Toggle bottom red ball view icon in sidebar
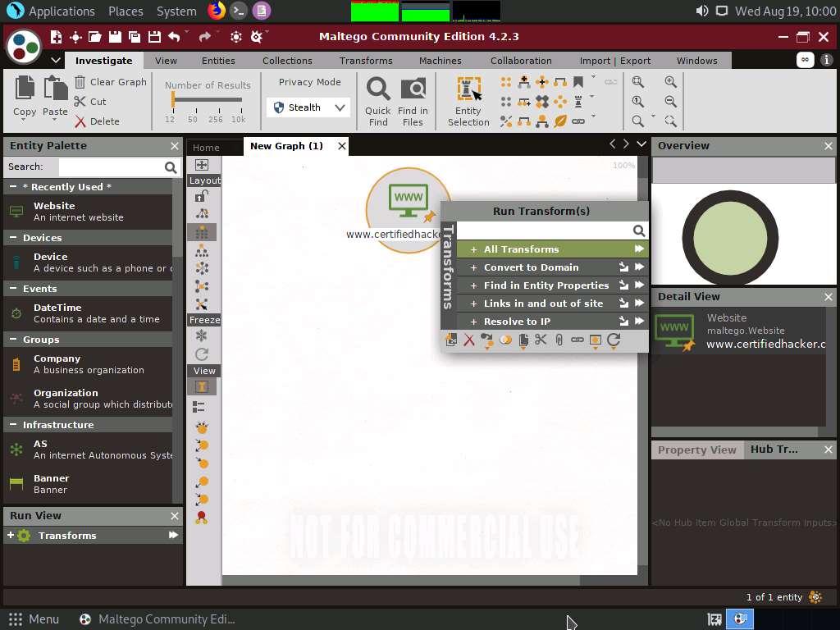This screenshot has height=630, width=840. pyautogui.click(x=202, y=518)
